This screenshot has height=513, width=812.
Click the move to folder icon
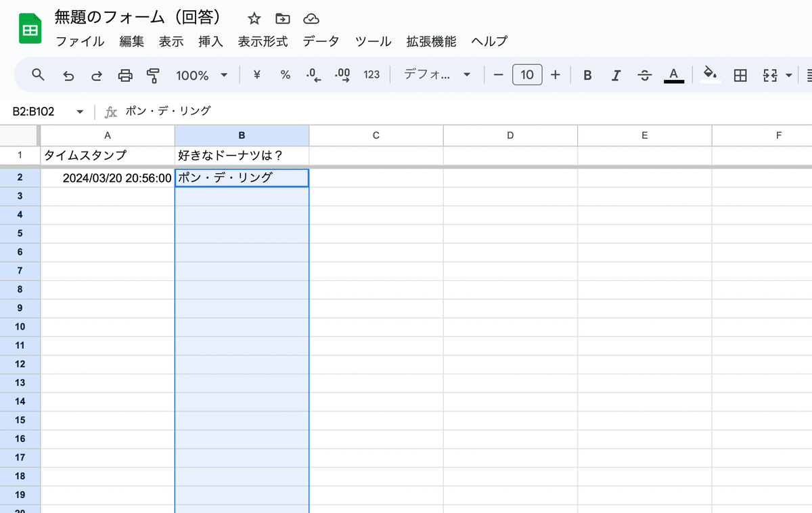click(283, 18)
